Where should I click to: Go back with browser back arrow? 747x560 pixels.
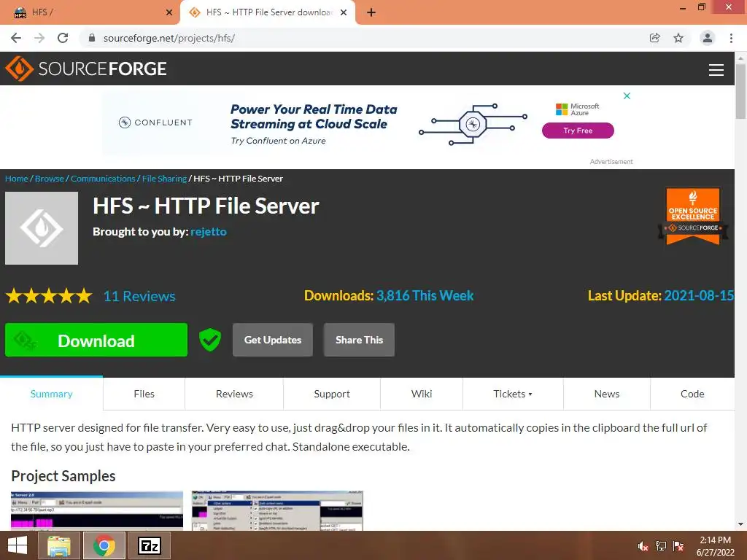pos(16,38)
